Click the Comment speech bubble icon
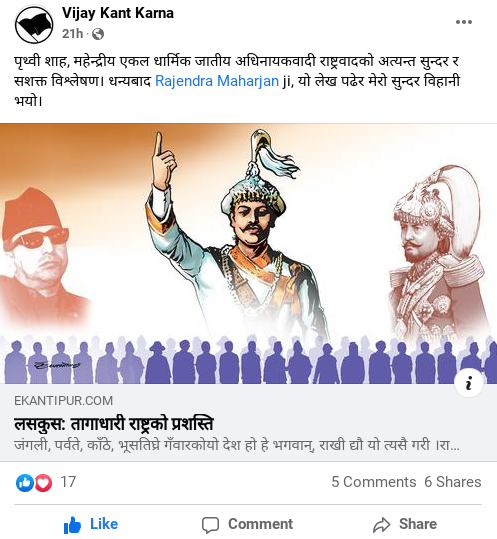This screenshot has width=497, height=539. click(210, 525)
